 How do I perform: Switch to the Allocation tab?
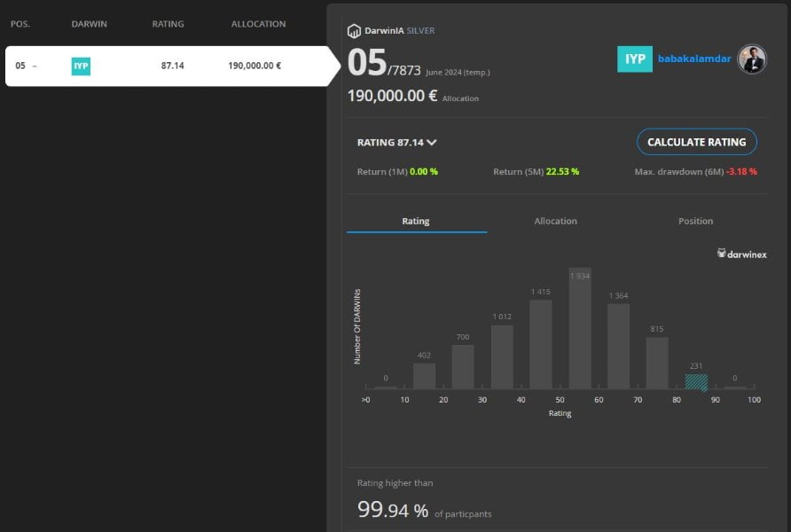point(555,221)
